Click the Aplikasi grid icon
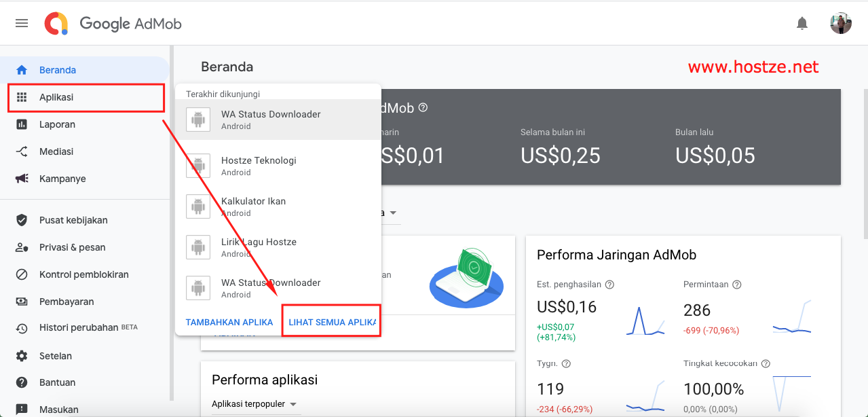The width and height of the screenshot is (868, 417). click(x=22, y=97)
